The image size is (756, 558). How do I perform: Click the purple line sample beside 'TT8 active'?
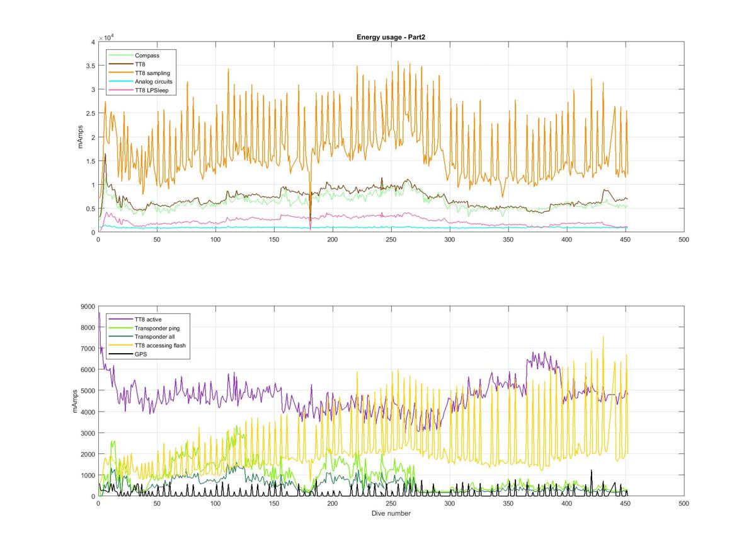point(120,320)
